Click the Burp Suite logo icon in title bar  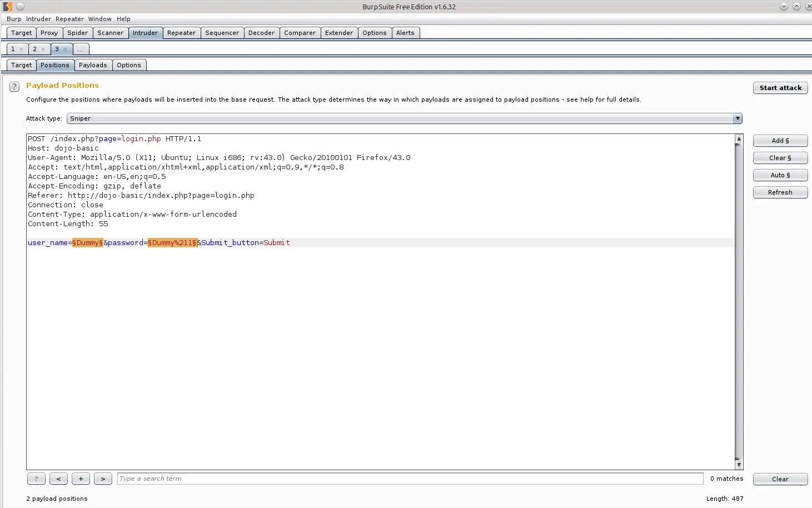[x=7, y=7]
